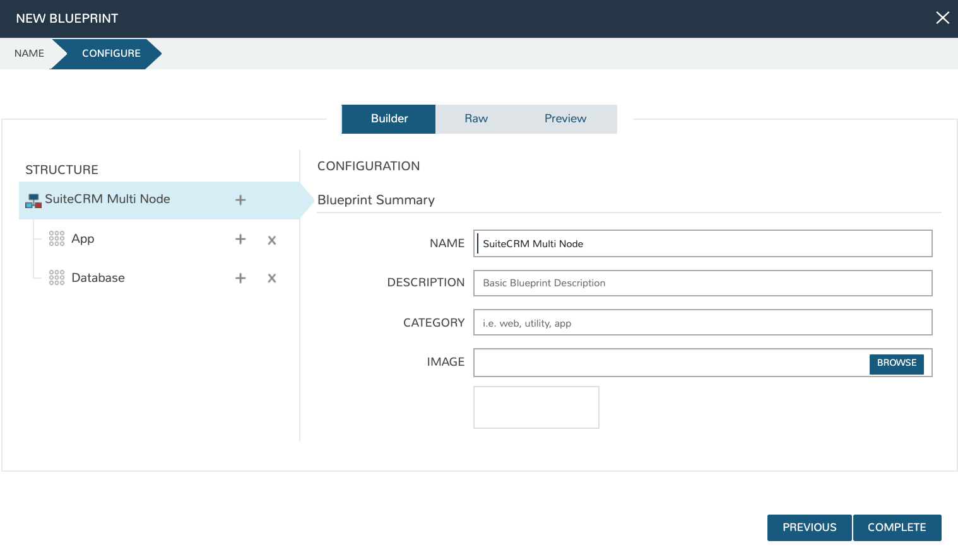Go back to the Name step
This screenshot has width=958, height=560.
29,54
